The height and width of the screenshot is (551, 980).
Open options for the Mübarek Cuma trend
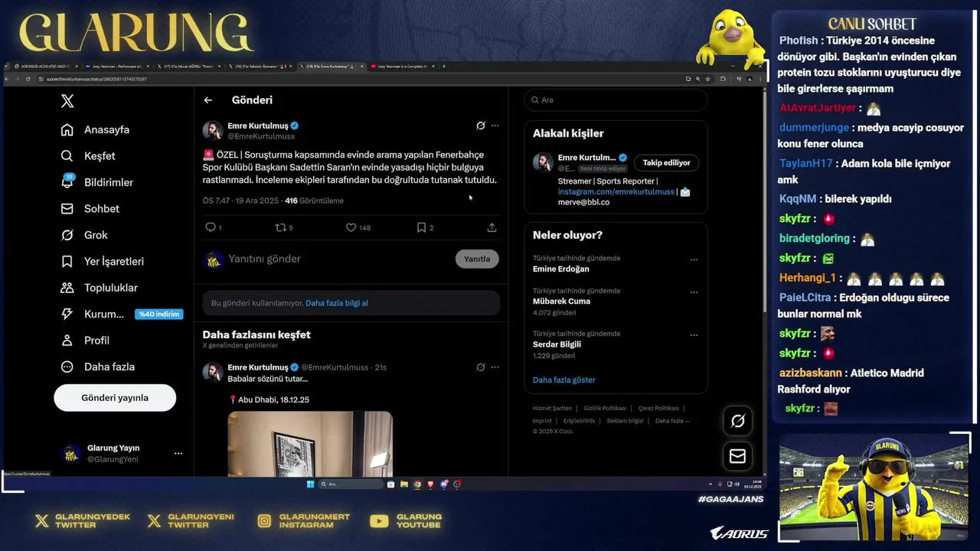tap(694, 292)
